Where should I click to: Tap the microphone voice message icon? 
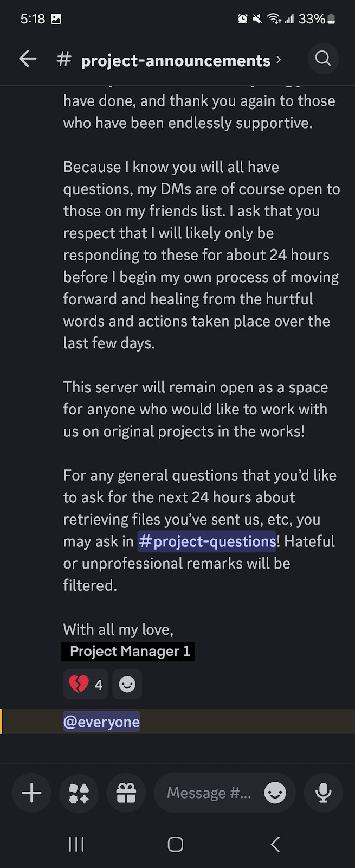(x=324, y=793)
